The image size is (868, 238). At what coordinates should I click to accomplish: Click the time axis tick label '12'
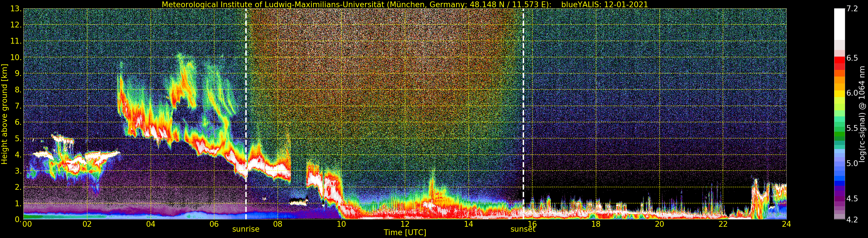[405, 224]
